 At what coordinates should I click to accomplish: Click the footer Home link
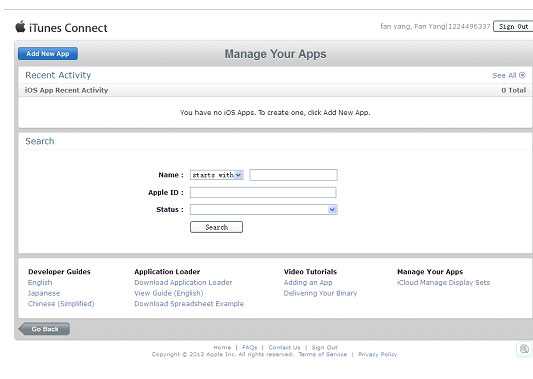point(222,347)
